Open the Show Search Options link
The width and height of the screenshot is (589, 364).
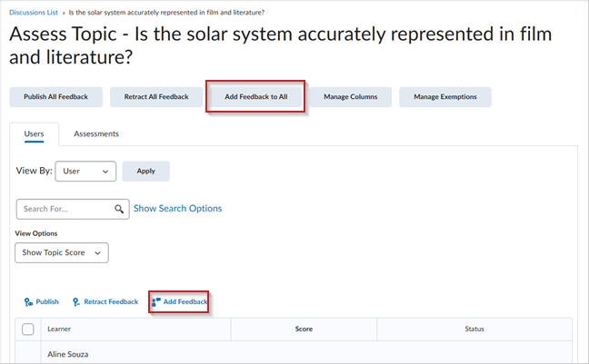[177, 209]
